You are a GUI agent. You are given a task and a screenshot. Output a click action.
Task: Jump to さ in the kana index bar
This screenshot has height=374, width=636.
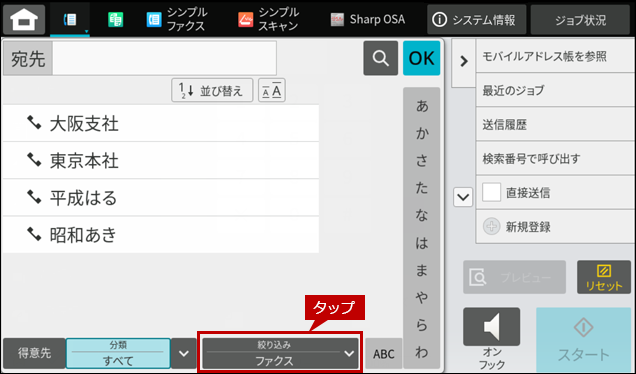click(x=421, y=161)
